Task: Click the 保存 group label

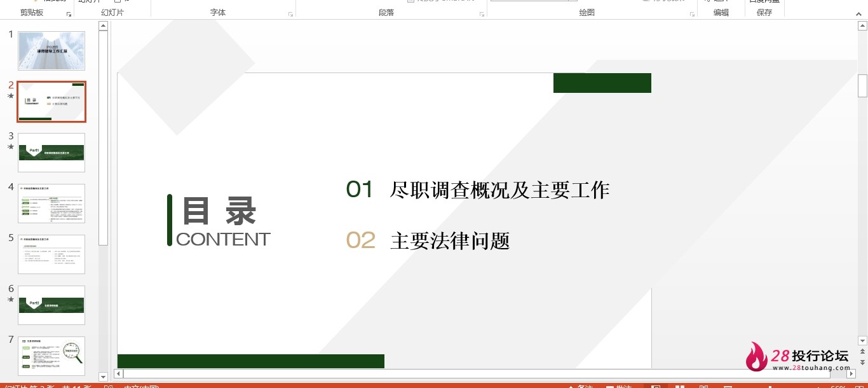Action: point(764,13)
